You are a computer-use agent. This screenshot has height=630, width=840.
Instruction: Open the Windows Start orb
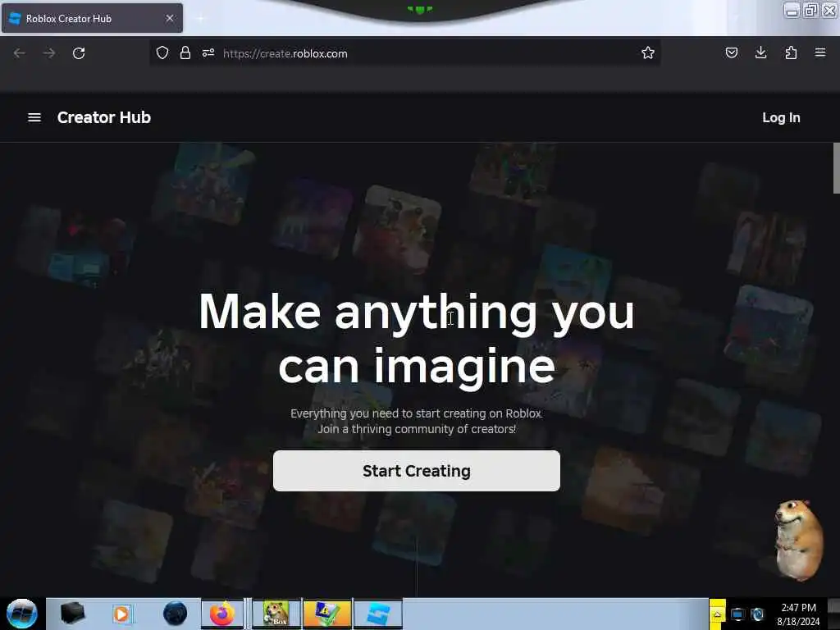[22, 614]
